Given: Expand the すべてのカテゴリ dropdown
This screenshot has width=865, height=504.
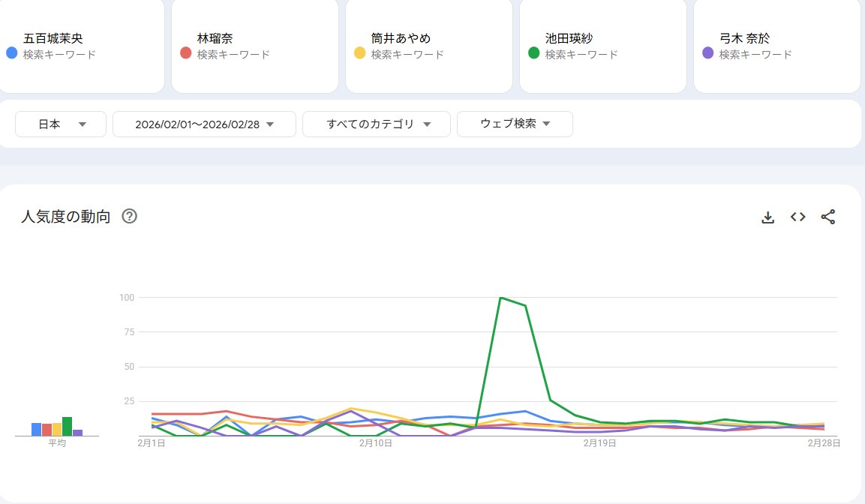Looking at the screenshot, I should click(x=377, y=124).
